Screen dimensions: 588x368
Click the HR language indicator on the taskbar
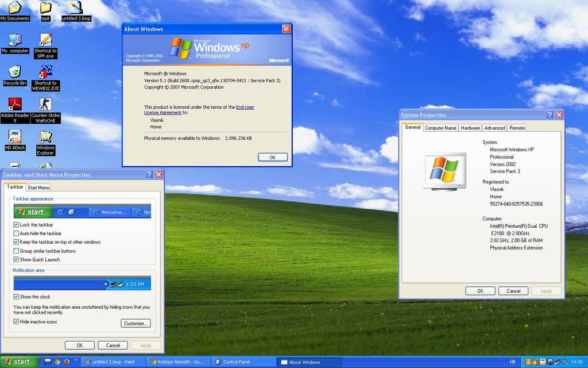point(513,362)
